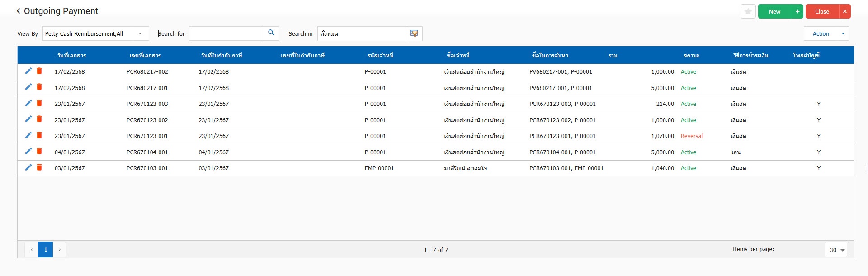Click the magnifier search icon

click(x=271, y=33)
